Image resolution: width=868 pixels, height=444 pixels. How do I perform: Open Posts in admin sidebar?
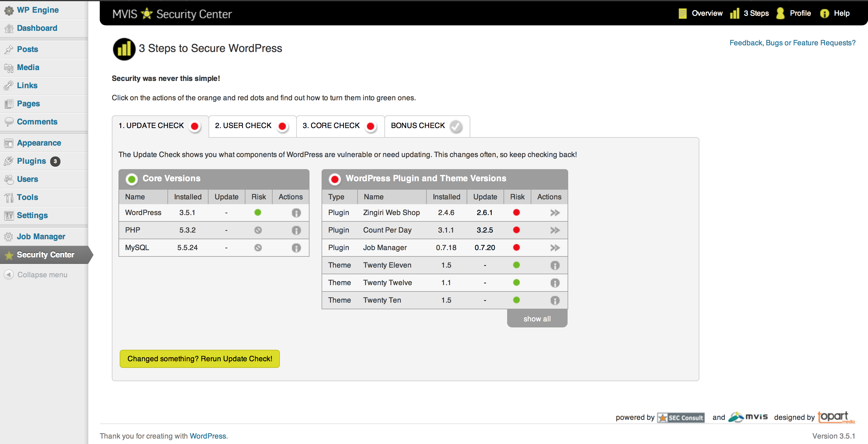pos(28,49)
